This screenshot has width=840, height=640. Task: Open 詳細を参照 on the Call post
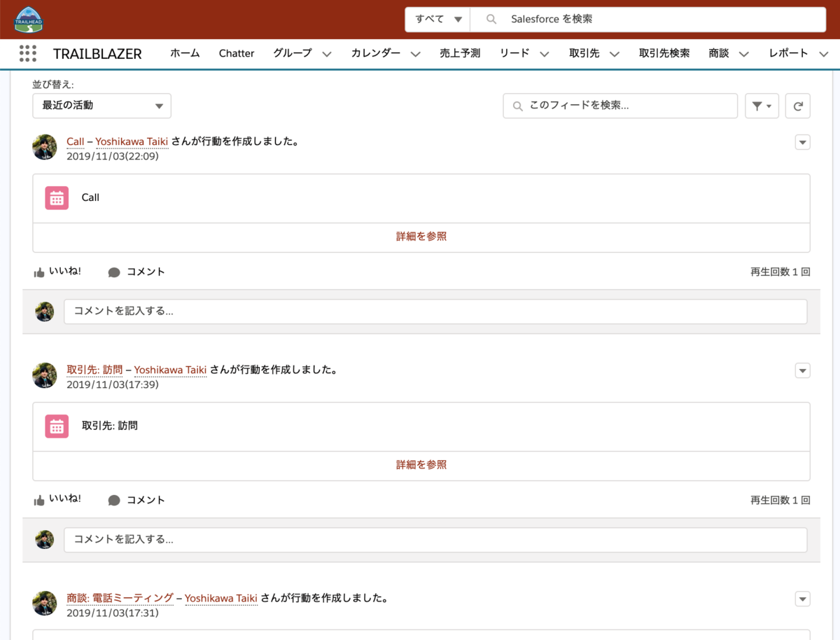coord(420,237)
